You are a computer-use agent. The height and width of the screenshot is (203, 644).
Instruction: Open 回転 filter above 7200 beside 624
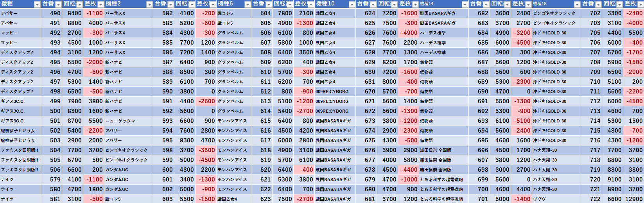pos(394,4)
